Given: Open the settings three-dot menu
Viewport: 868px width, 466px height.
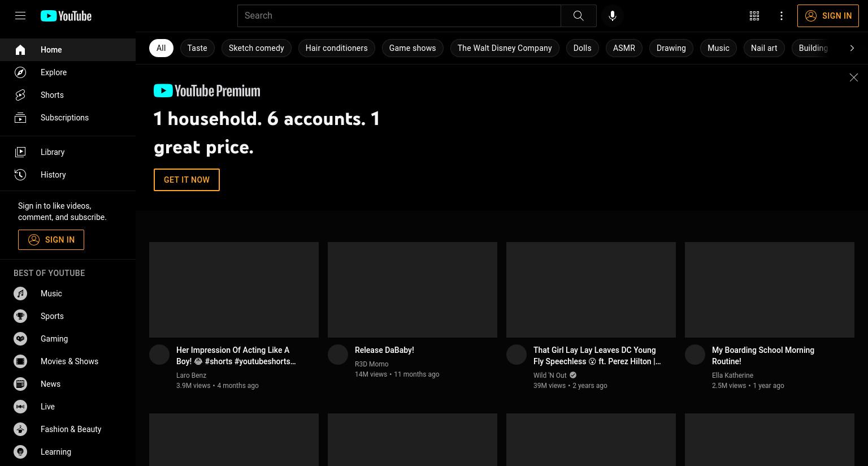Looking at the screenshot, I should [x=782, y=16].
